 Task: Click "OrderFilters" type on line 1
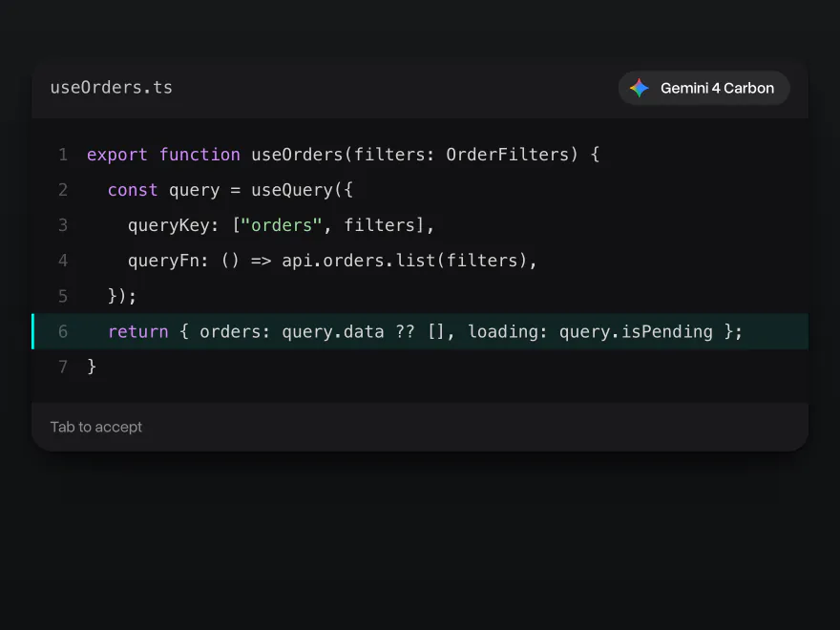507,155
